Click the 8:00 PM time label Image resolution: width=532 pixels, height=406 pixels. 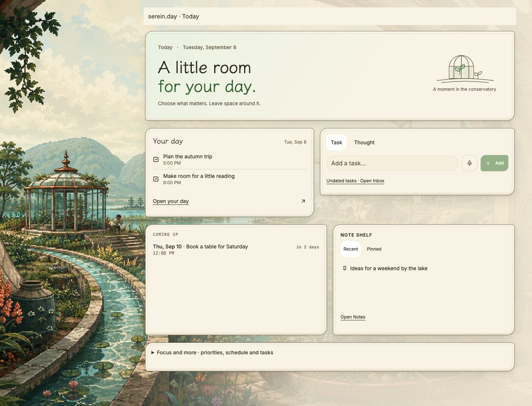[172, 183]
